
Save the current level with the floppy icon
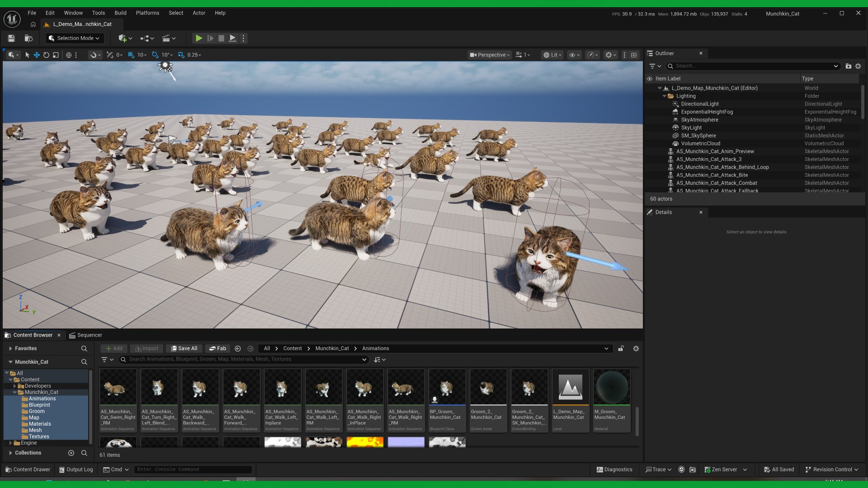point(11,38)
